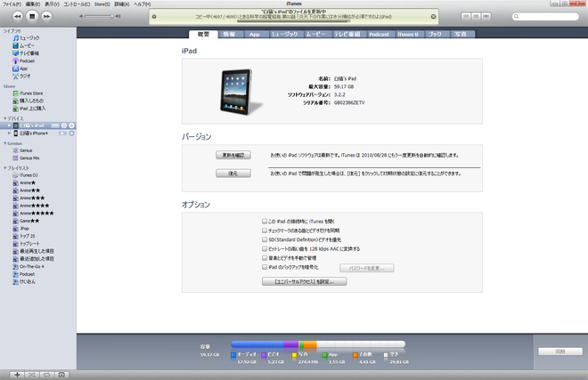Screen dimensions: 588x380
Task: Open the iPad 上に購入 purchased list
Action: pyautogui.click(x=33, y=109)
